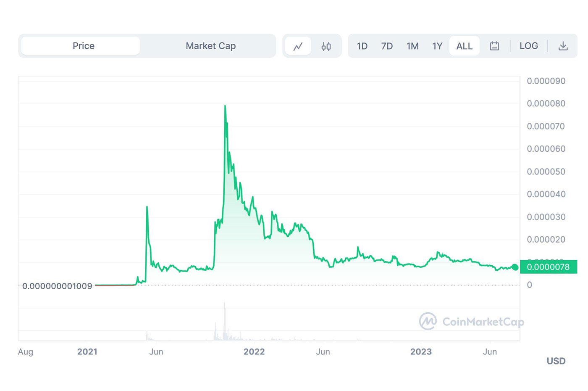Click the 0.000030 y-axis label
Viewport: 588px width, 391px height.
546,217
